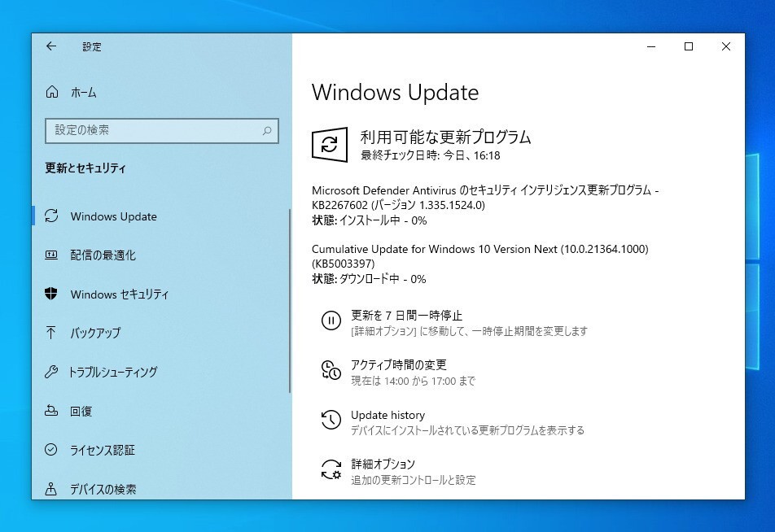Click the update history clock icon
Viewport: 775px width, 532px height.
tap(331, 420)
